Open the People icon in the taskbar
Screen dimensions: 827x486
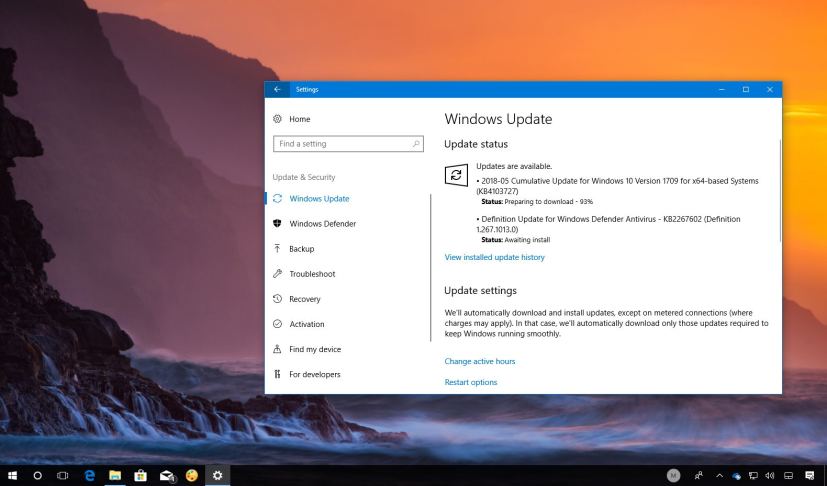point(699,475)
